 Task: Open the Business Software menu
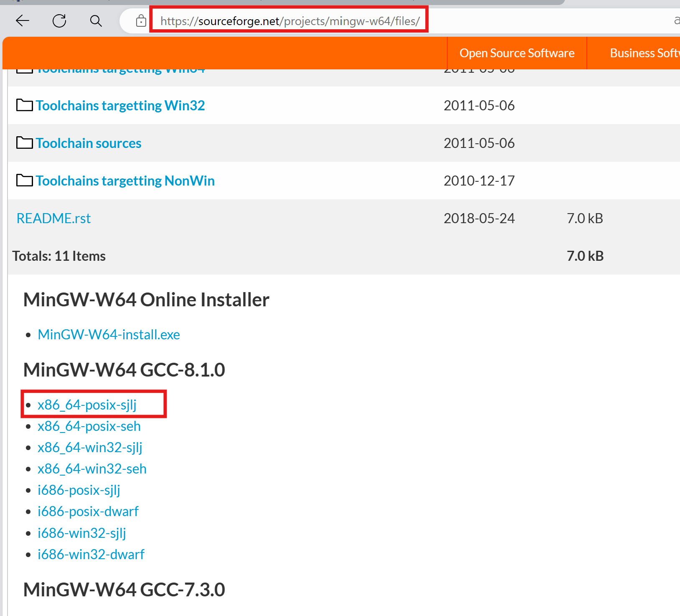[x=644, y=53]
